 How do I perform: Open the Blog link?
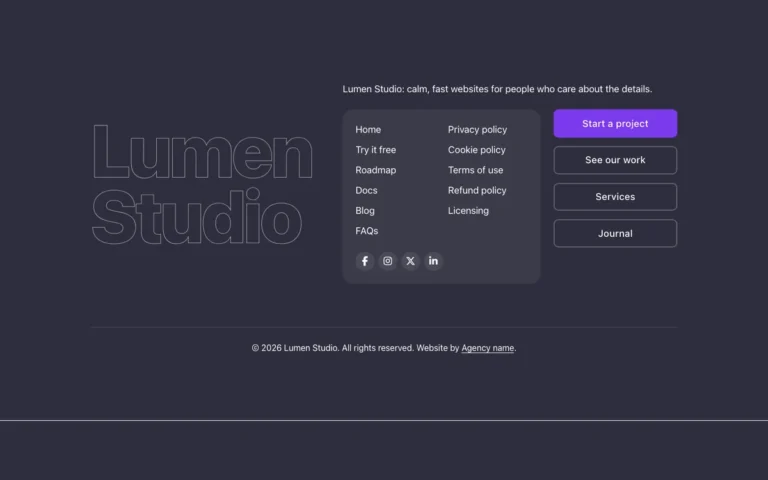tap(365, 211)
